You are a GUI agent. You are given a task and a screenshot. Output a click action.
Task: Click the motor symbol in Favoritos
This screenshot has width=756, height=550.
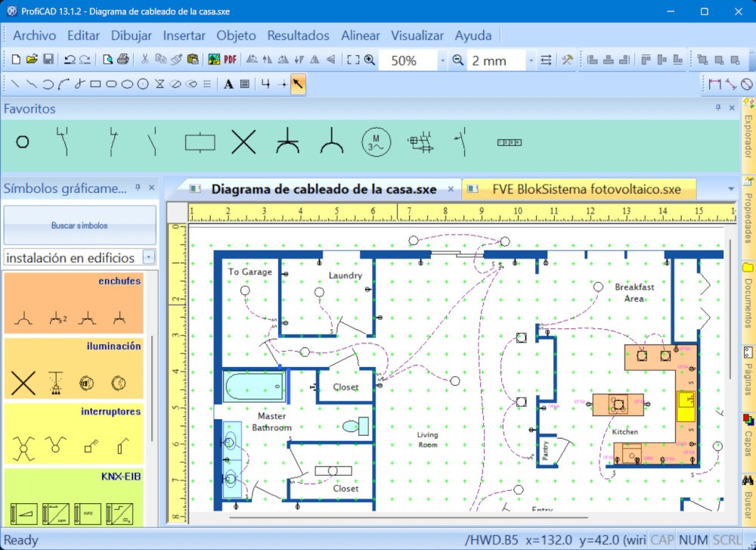click(376, 141)
